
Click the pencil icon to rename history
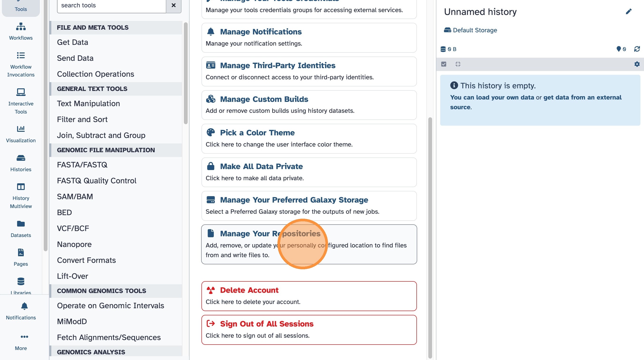pyautogui.click(x=629, y=11)
